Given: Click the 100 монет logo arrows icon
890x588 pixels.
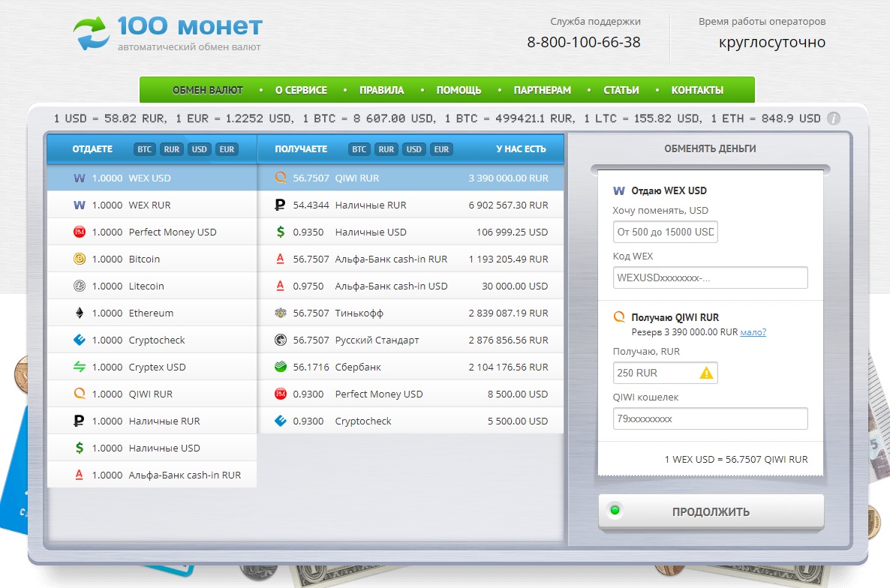Looking at the screenshot, I should [x=91, y=33].
